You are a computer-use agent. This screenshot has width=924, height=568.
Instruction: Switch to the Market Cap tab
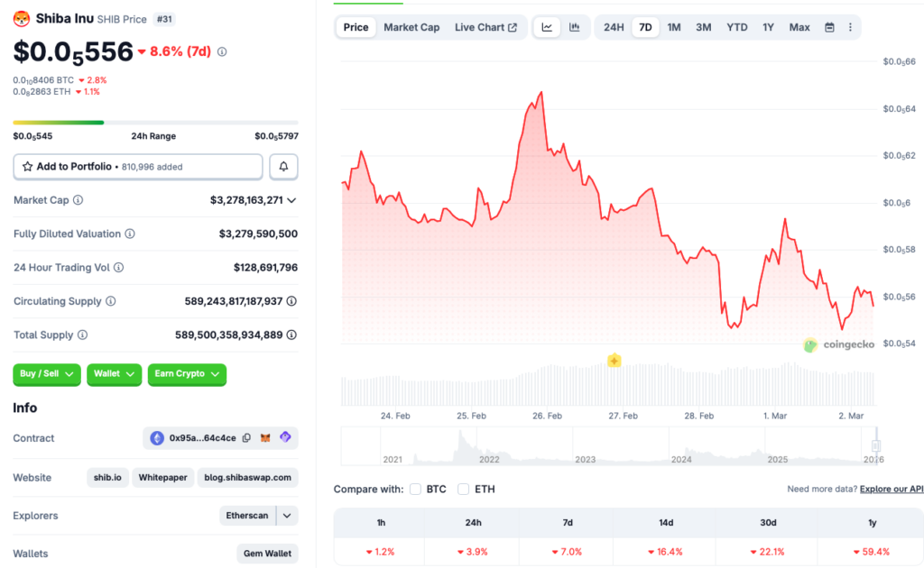pyautogui.click(x=411, y=27)
